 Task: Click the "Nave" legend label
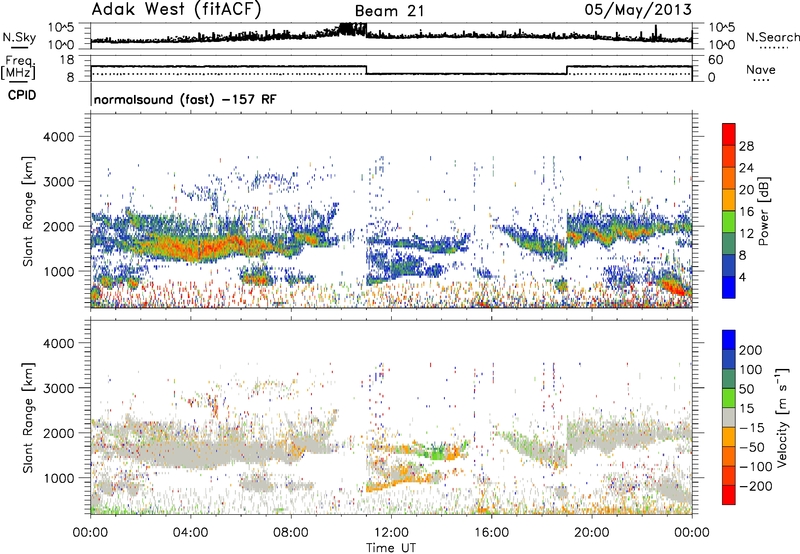click(x=760, y=69)
